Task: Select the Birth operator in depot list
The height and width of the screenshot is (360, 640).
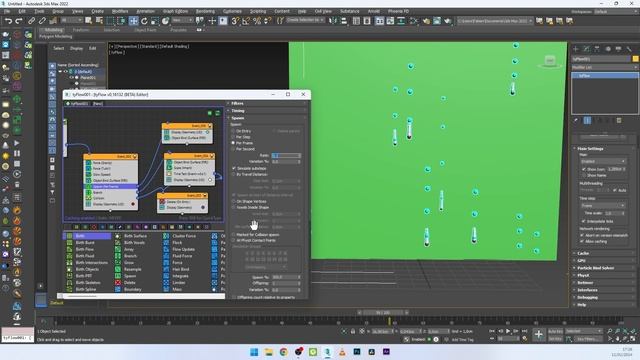Action: pyautogui.click(x=87, y=236)
